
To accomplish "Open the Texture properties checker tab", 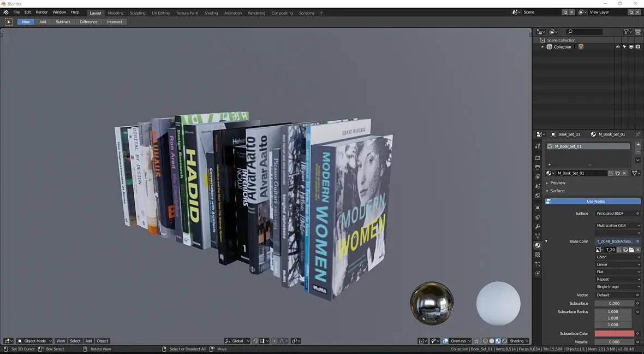I will tap(538, 255).
